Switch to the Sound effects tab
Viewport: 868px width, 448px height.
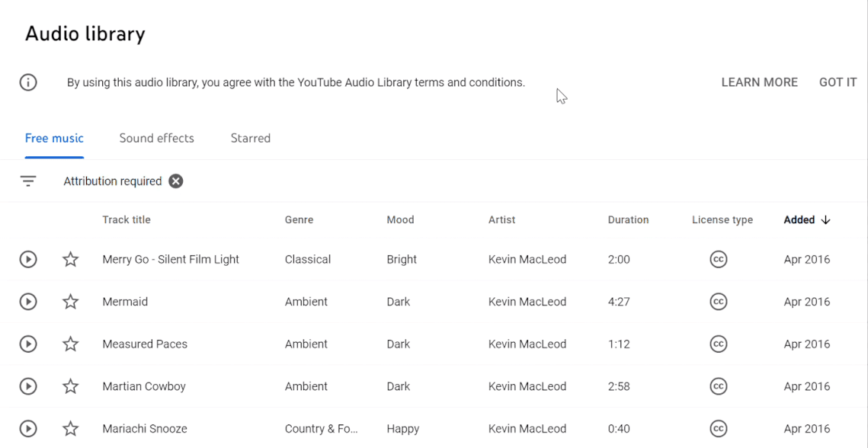(x=156, y=138)
